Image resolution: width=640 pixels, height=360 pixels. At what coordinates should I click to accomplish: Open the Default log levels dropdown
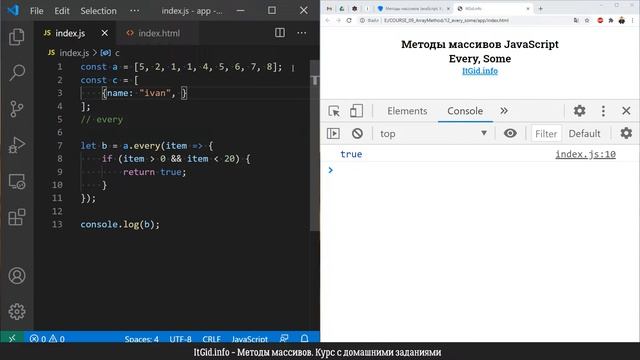click(584, 133)
